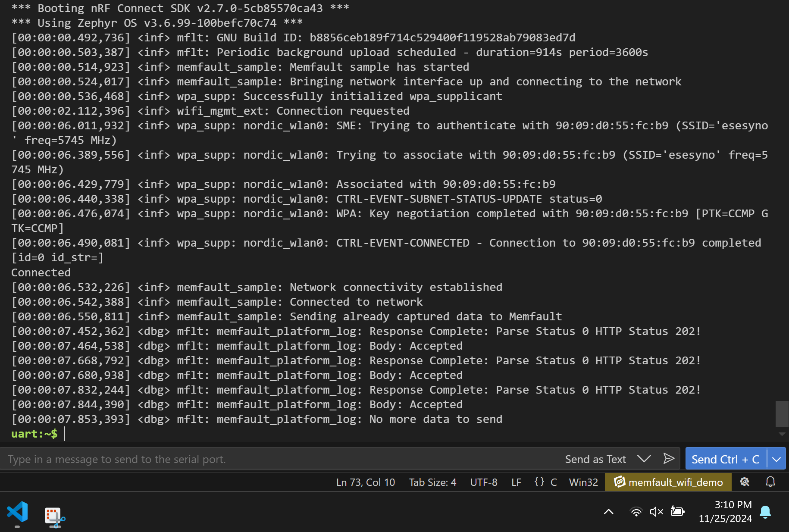
Task: Click the Win32 configuration status item
Action: (x=583, y=482)
